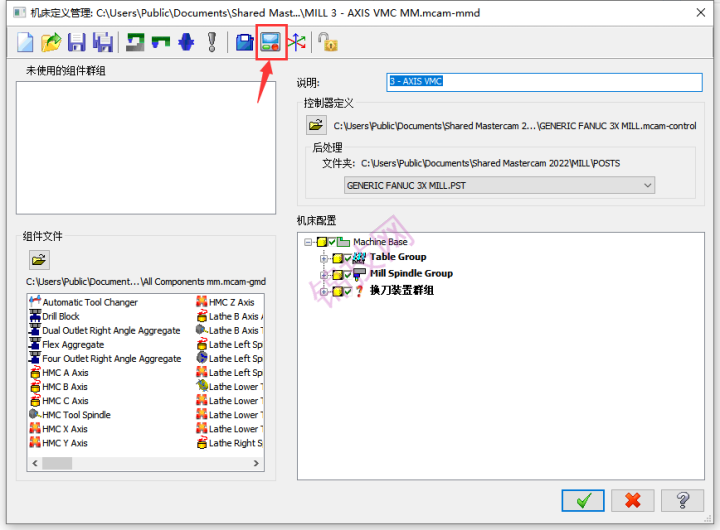Save the machine definition with single floppy icon
This screenshot has height=530, width=720.
click(77, 42)
